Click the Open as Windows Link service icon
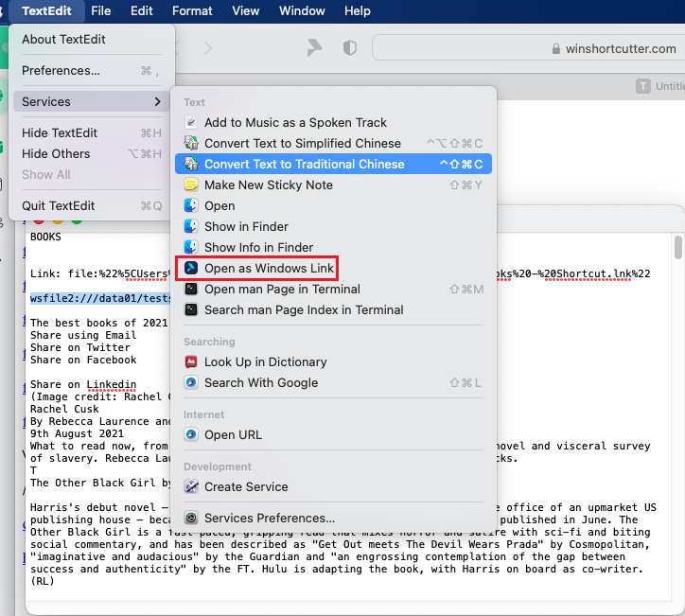685x616 pixels. [x=191, y=269]
